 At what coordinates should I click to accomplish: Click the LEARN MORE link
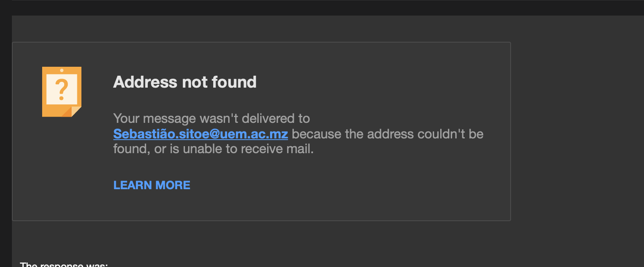151,185
